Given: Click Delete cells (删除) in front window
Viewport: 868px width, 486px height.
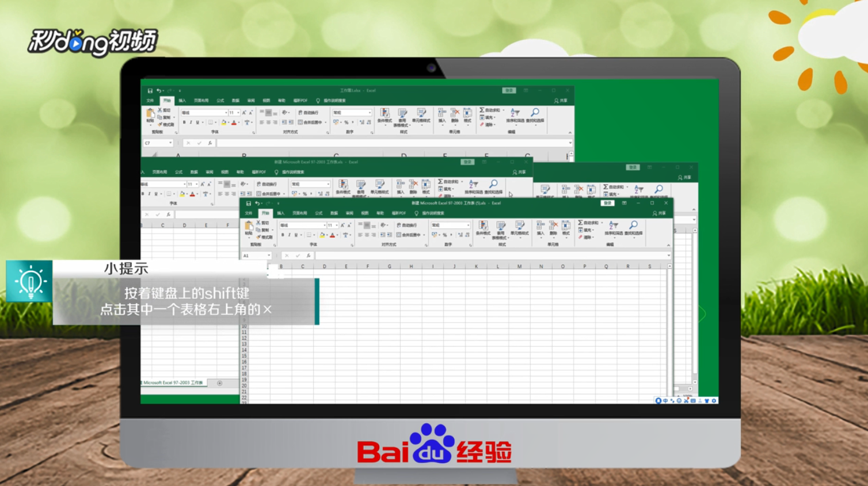Looking at the screenshot, I should pyautogui.click(x=553, y=228).
